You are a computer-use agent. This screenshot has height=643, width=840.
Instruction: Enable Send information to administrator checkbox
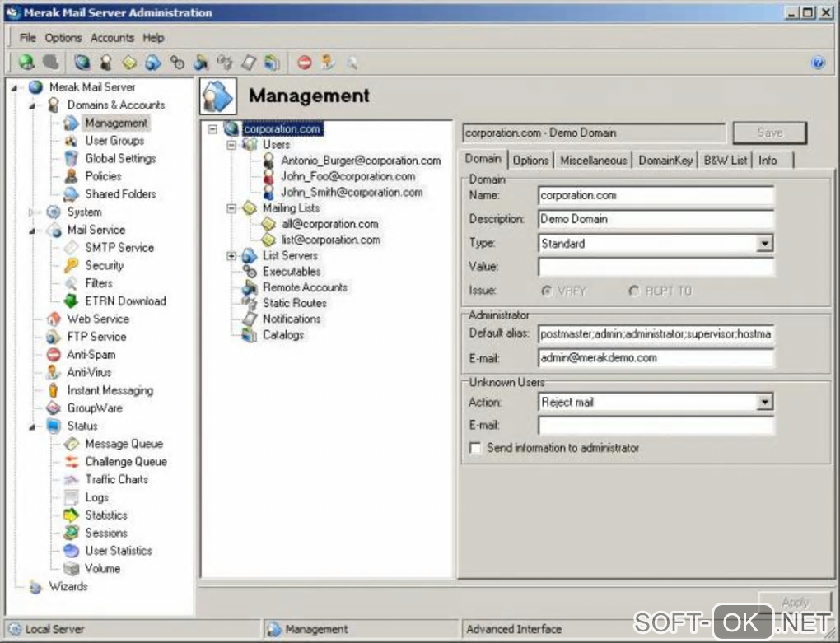click(475, 448)
